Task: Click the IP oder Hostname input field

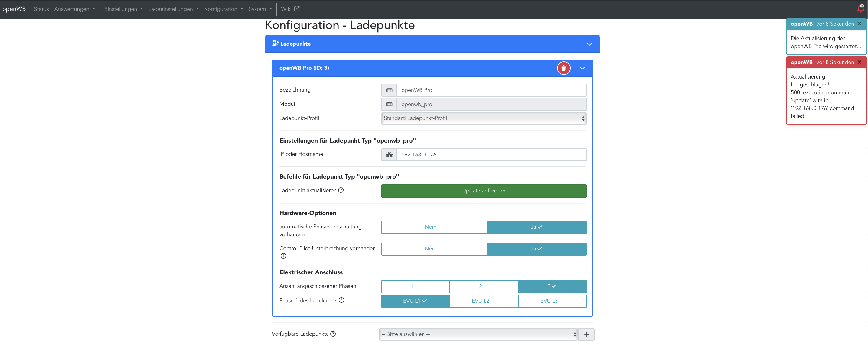Action: coord(491,155)
